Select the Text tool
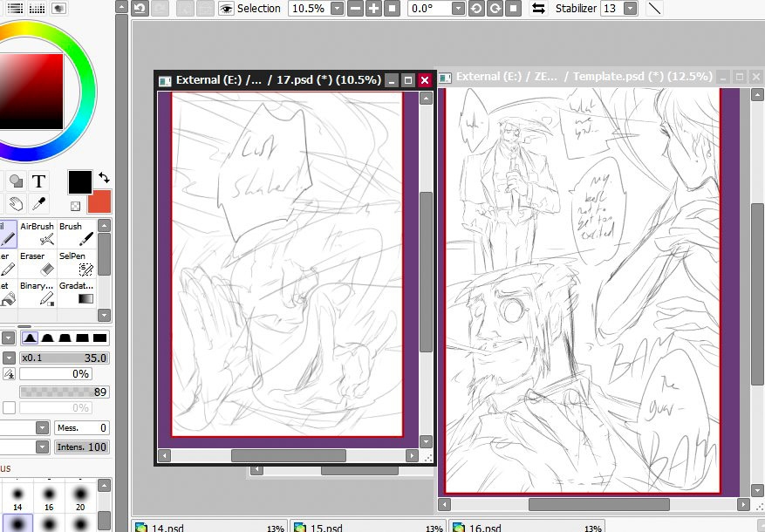This screenshot has width=765, height=532. (x=39, y=181)
